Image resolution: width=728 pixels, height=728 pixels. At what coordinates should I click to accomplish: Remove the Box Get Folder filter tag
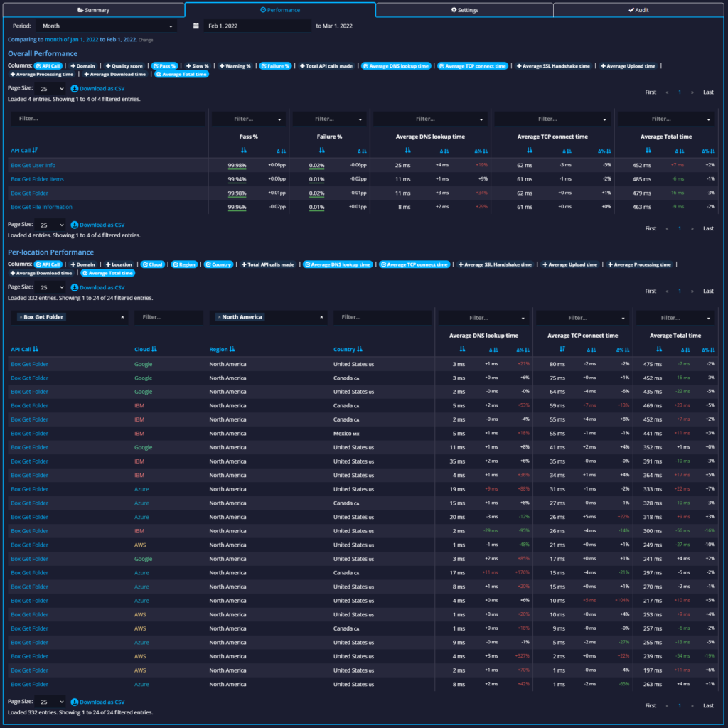click(21, 317)
